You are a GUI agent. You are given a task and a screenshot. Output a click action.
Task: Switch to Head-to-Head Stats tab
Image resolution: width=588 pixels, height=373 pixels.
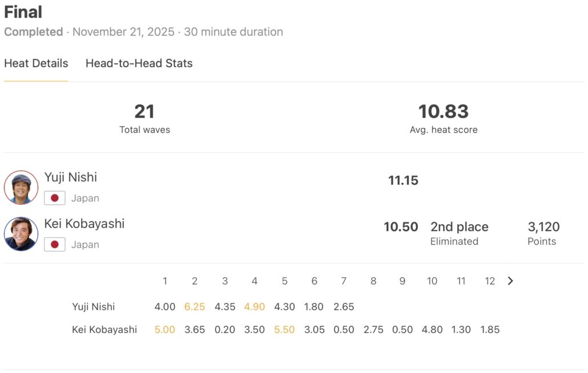click(139, 63)
